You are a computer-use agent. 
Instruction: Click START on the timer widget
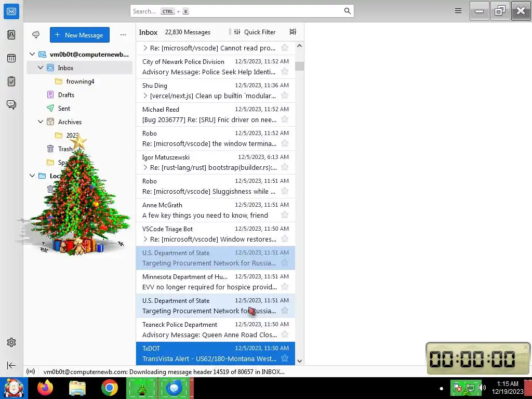522,354
